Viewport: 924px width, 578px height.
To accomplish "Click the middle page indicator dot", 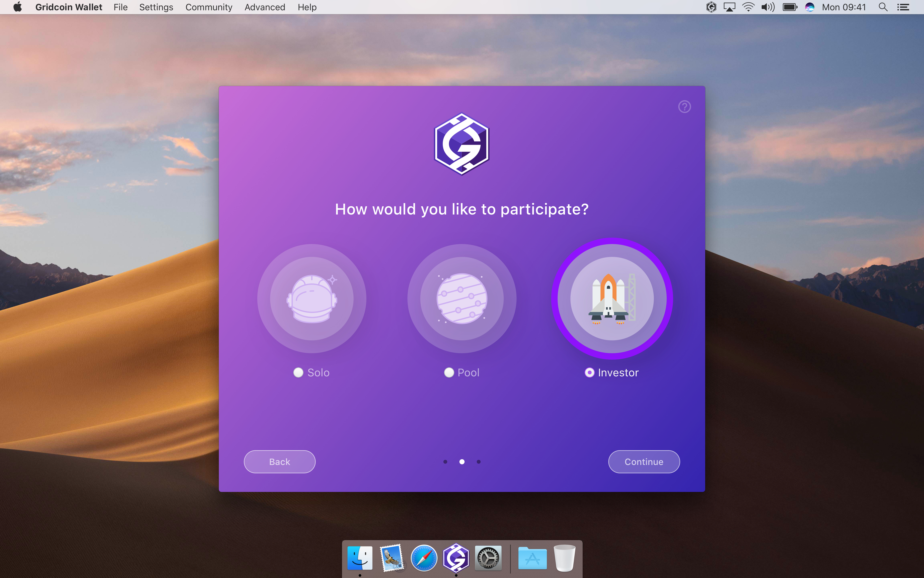I will pos(462,462).
